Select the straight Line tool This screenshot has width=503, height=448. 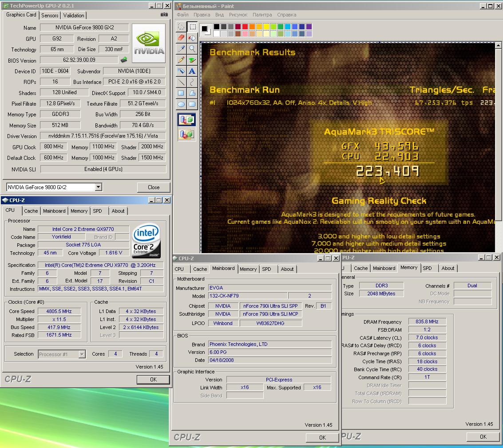click(x=181, y=82)
